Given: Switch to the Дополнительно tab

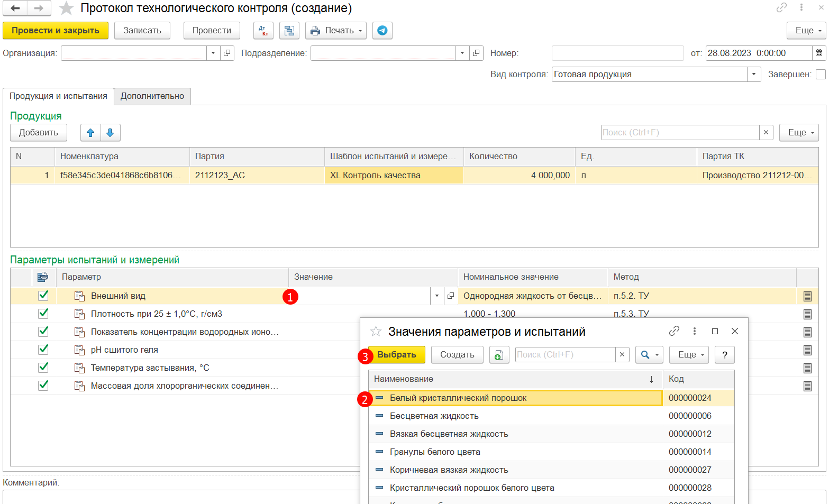Looking at the screenshot, I should click(152, 96).
